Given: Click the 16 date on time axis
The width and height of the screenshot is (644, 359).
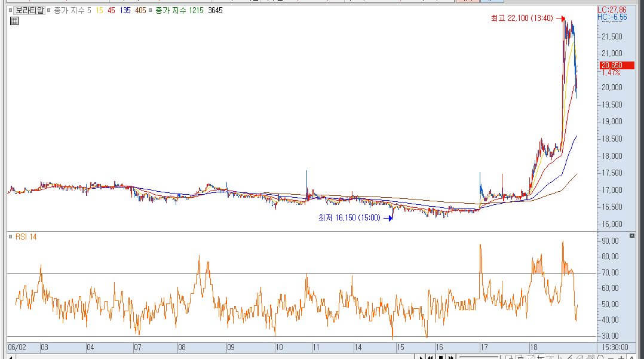Looking at the screenshot, I should (x=440, y=348).
